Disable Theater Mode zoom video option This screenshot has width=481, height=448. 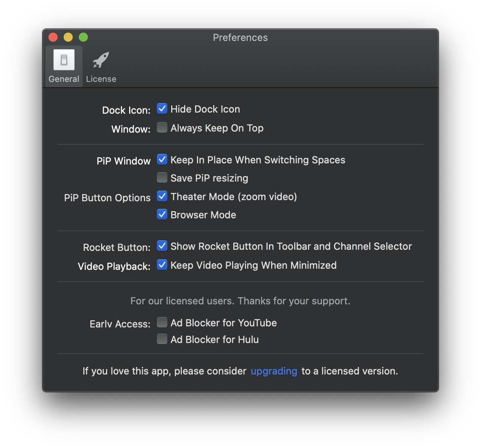[162, 196]
